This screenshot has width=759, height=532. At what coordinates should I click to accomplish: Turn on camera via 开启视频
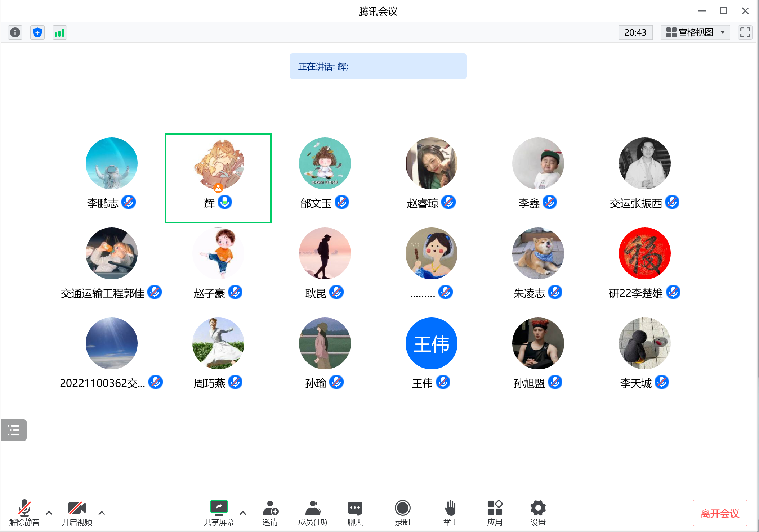pos(77,512)
